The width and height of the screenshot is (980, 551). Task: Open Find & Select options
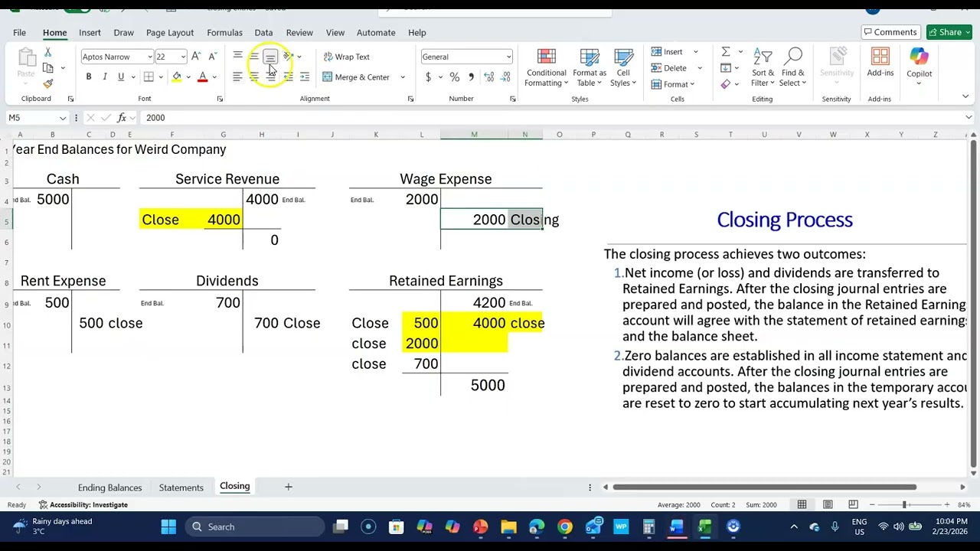coord(793,68)
